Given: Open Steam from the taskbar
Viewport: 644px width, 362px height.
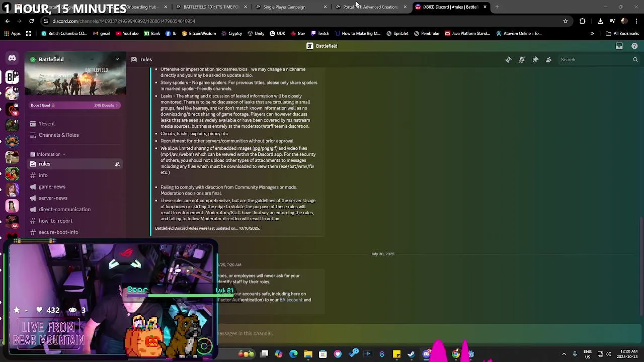Looking at the screenshot, I should 411,354.
